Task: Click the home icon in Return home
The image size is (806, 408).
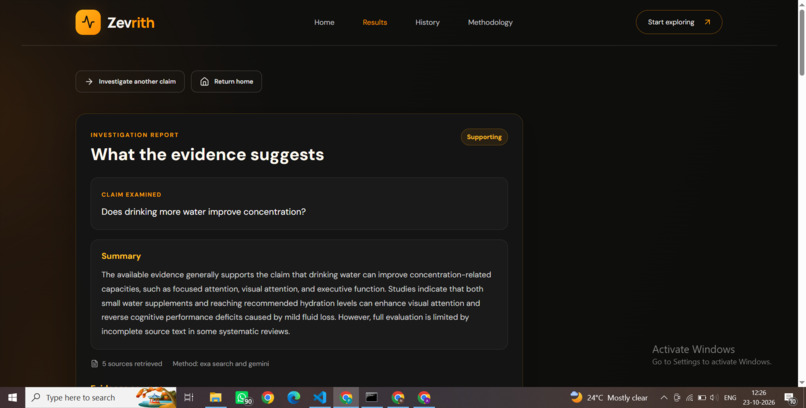Action: point(204,81)
